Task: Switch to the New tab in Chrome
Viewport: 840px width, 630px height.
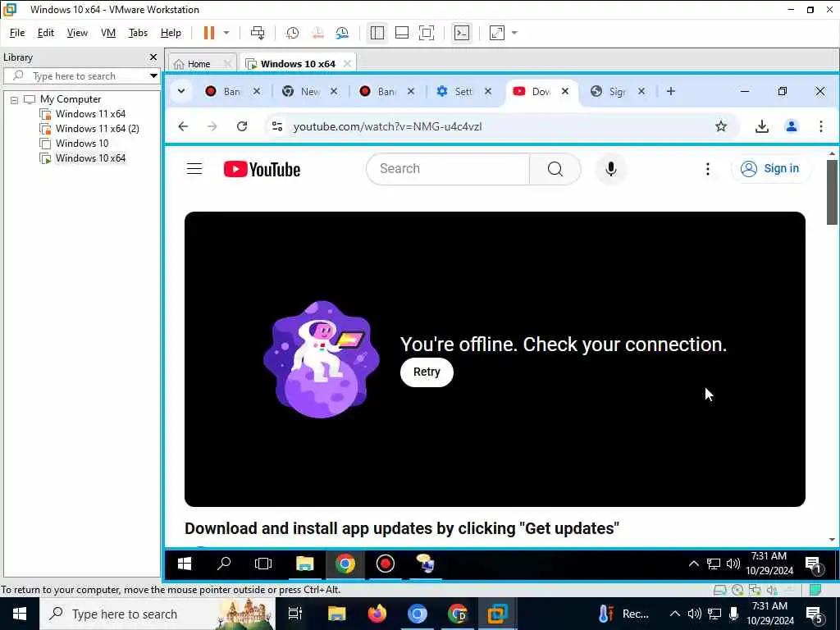Action: pyautogui.click(x=304, y=92)
